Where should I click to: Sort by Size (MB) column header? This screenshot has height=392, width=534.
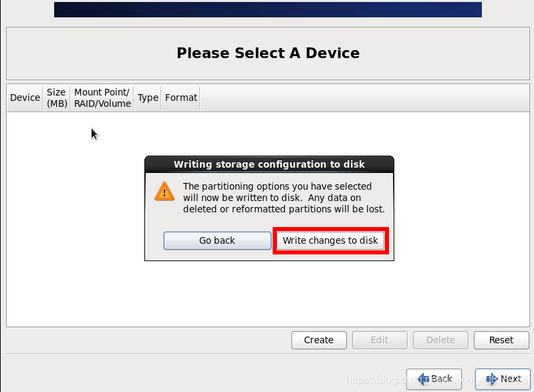[57, 98]
